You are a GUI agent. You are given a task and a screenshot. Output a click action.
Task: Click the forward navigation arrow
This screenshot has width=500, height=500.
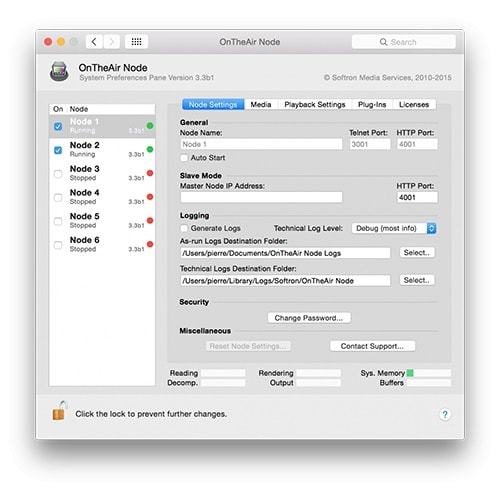pyautogui.click(x=111, y=42)
